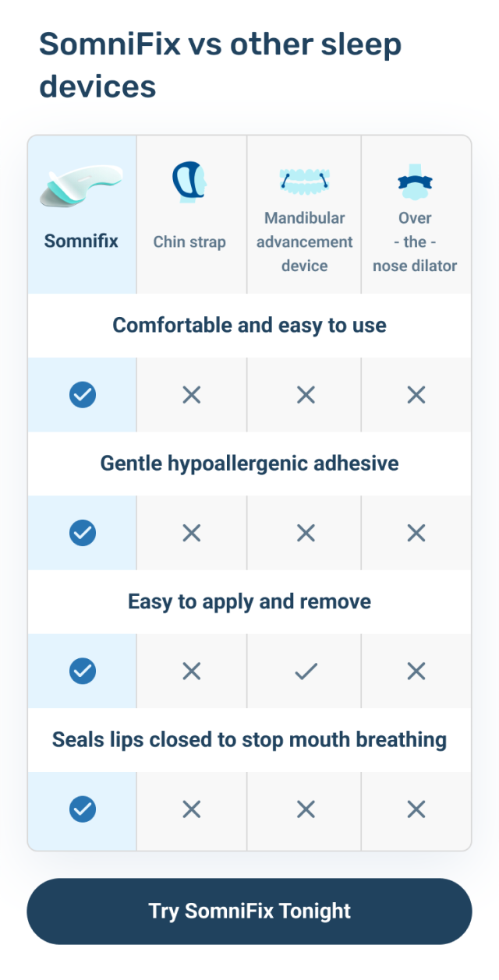
Task: Click SomniFix checkmark under Gentle hypoallergenic adhesive
Action: click(x=83, y=533)
